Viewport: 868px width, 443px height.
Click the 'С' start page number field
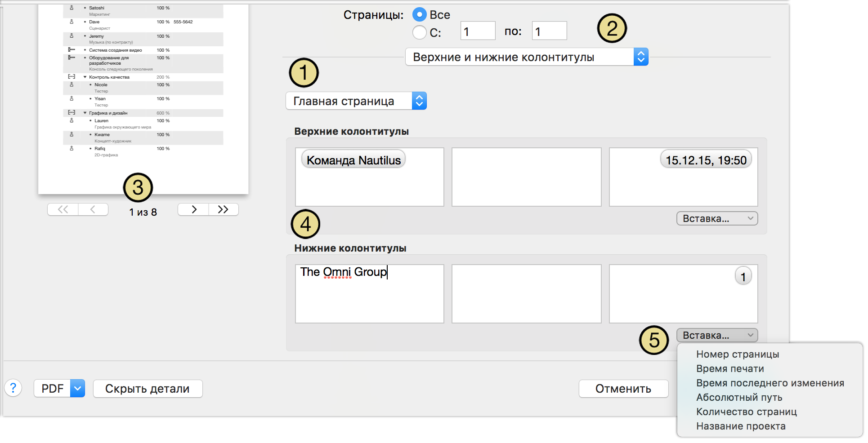[x=478, y=31]
